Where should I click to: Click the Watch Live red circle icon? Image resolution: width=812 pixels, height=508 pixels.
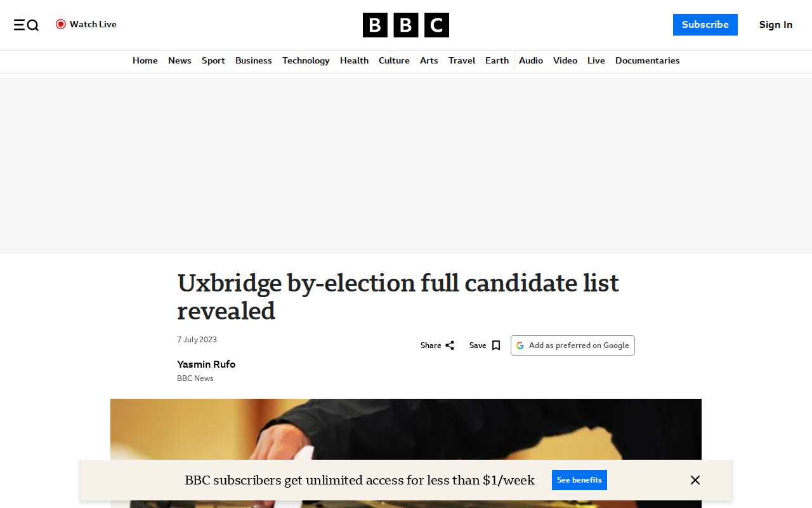click(61, 24)
